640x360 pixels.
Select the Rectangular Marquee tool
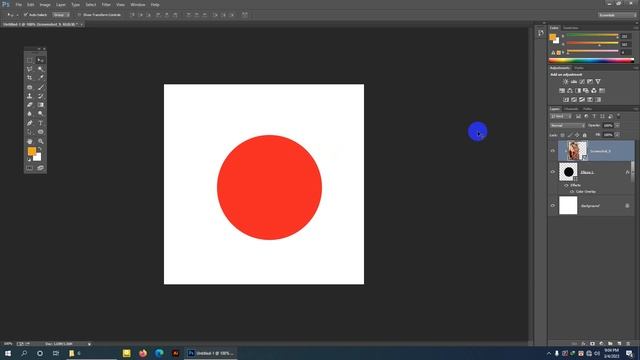pos(29,60)
